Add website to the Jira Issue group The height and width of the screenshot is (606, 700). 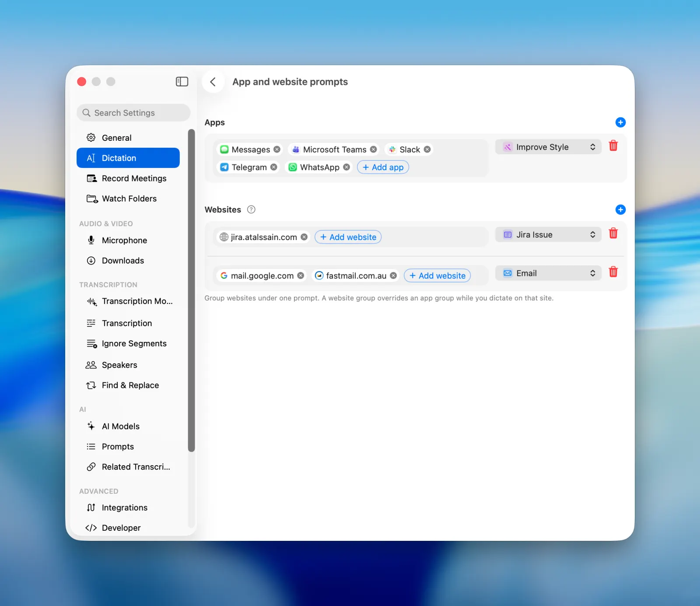[348, 237]
